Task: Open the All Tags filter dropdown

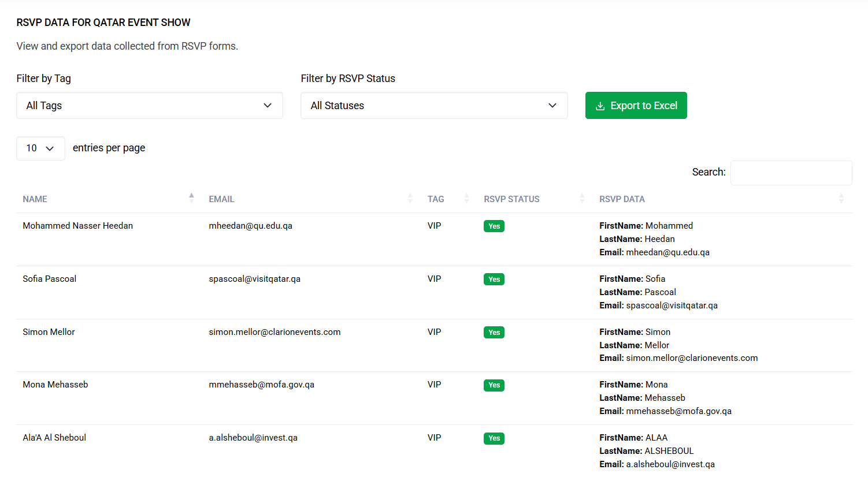Action: click(150, 105)
